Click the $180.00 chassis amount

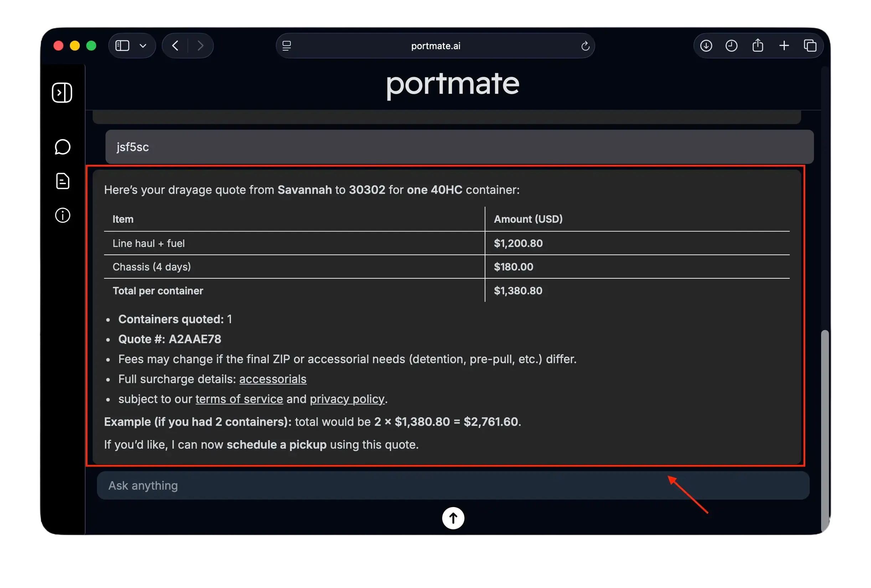click(514, 267)
